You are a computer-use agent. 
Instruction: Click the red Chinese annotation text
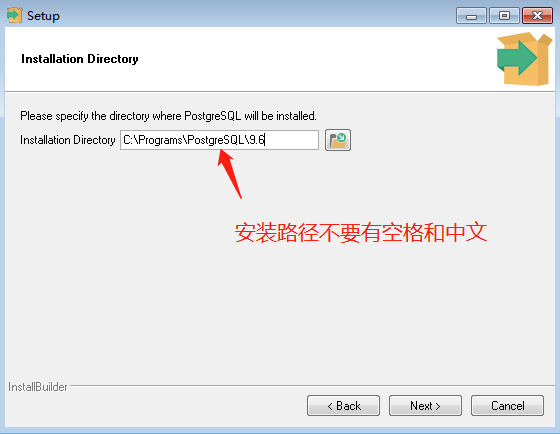click(361, 233)
